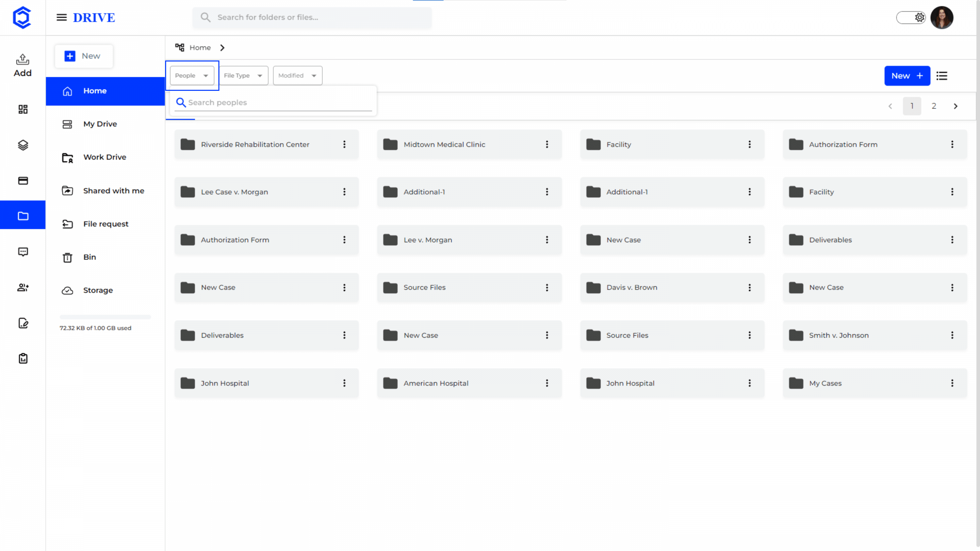Click the app logo icon

pyautogui.click(x=22, y=17)
